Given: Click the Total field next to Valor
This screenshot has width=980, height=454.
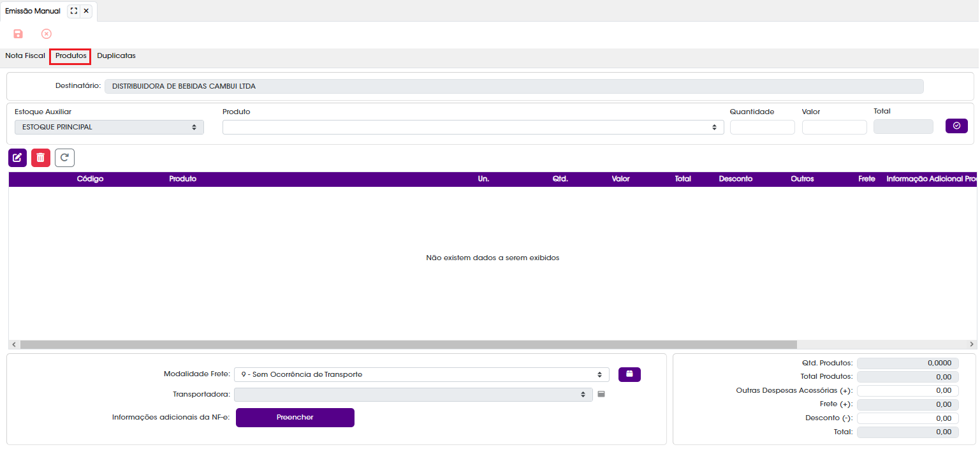Looking at the screenshot, I should coord(903,126).
